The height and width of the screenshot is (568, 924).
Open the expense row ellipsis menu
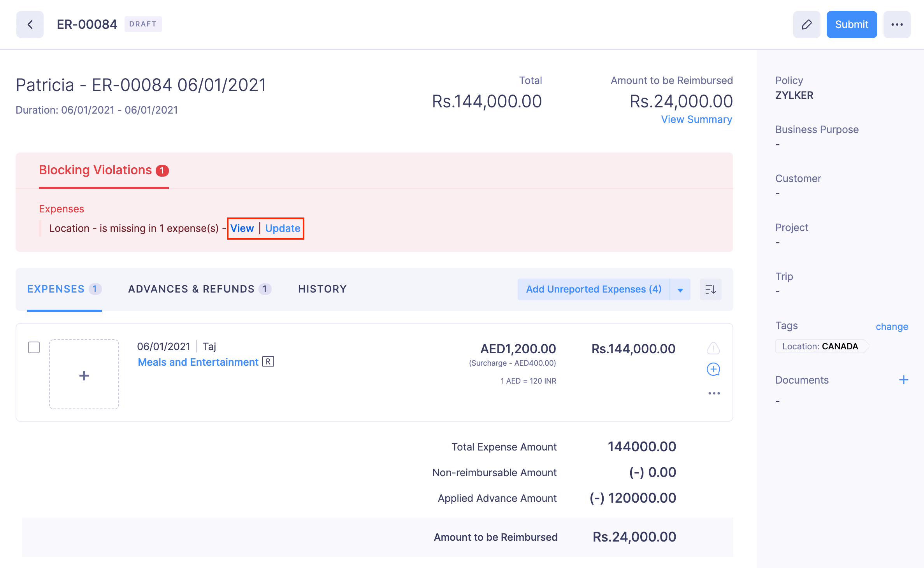point(714,393)
